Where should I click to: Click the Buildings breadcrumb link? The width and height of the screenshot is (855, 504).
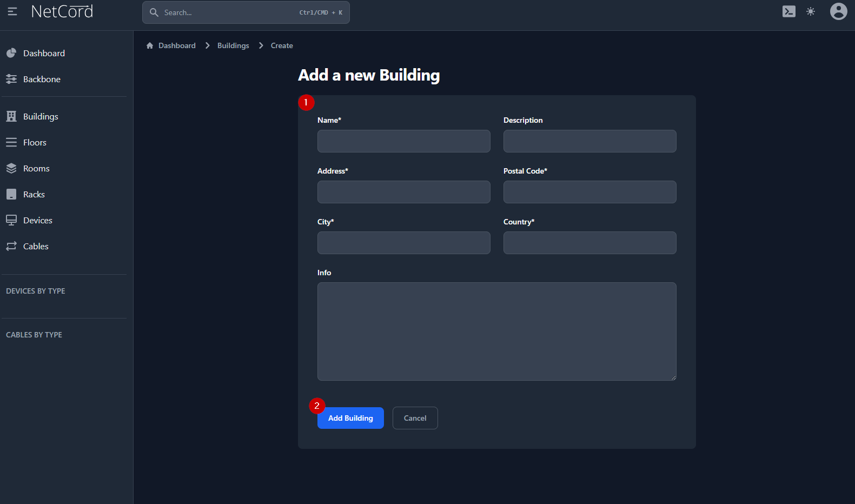click(x=233, y=45)
